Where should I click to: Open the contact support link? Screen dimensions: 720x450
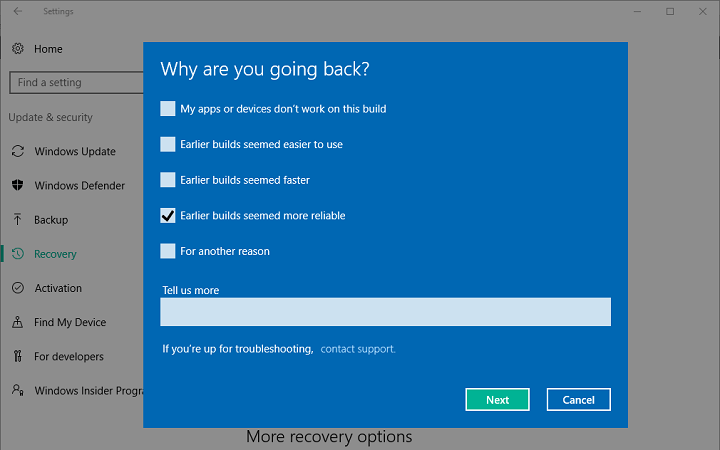[358, 349]
